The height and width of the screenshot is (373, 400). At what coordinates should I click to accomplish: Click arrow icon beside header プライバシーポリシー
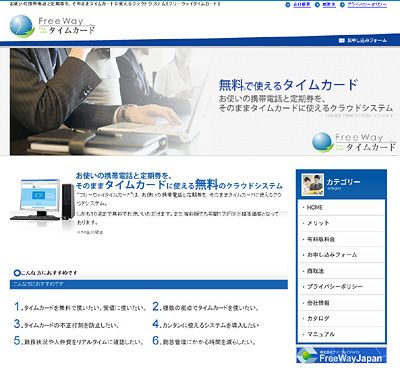point(342,5)
